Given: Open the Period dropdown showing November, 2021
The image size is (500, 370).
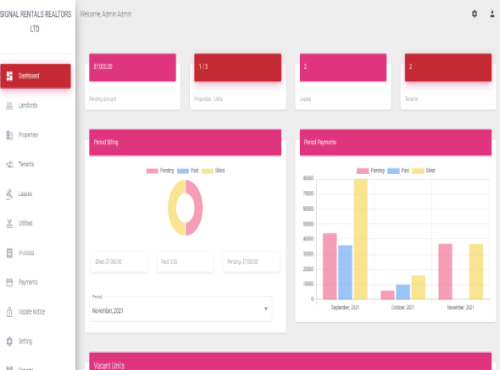Looking at the screenshot, I should point(181,309).
